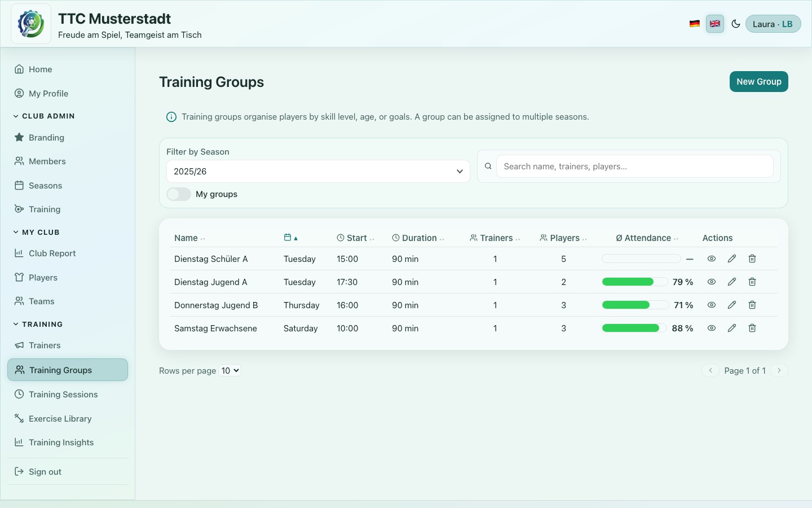Image resolution: width=812 pixels, height=508 pixels.
Task: Open Seasons page
Action: click(68, 186)
